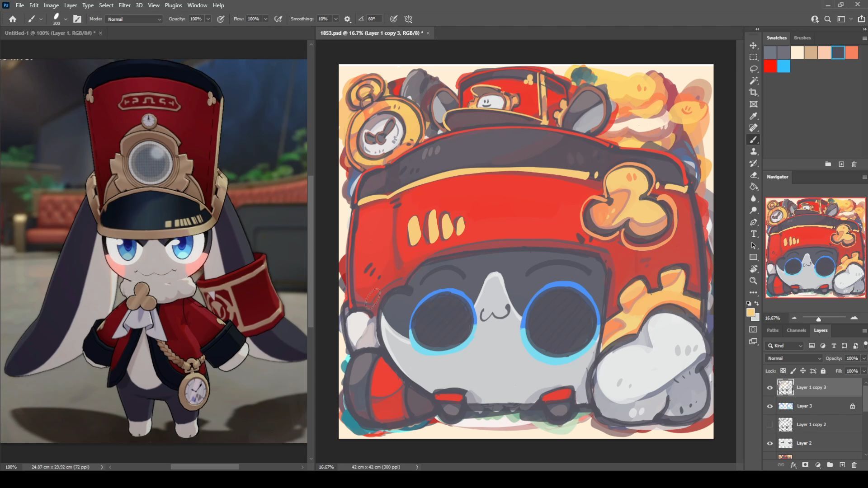Click the Home icon in options bar
This screenshot has width=868, height=488.
[13, 19]
